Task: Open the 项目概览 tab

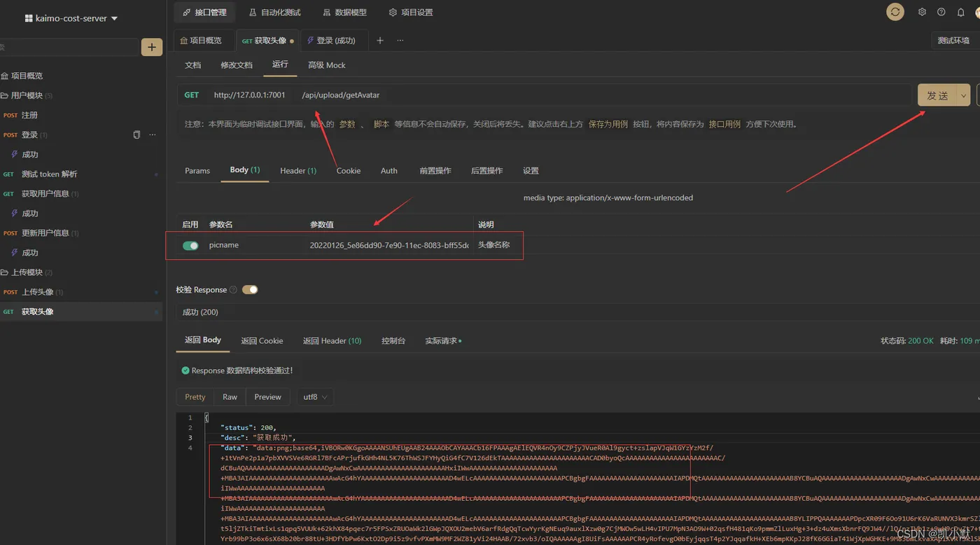Action: pos(202,41)
